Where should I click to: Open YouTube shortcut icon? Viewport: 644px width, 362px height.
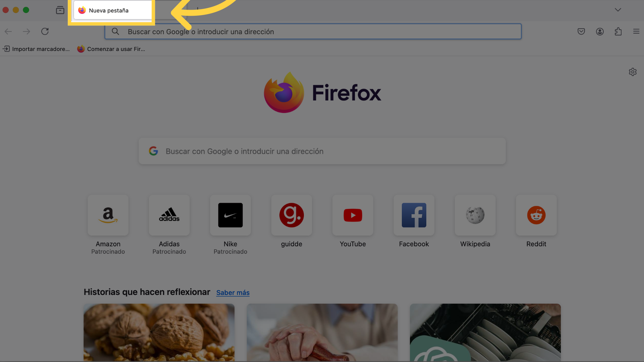353,215
